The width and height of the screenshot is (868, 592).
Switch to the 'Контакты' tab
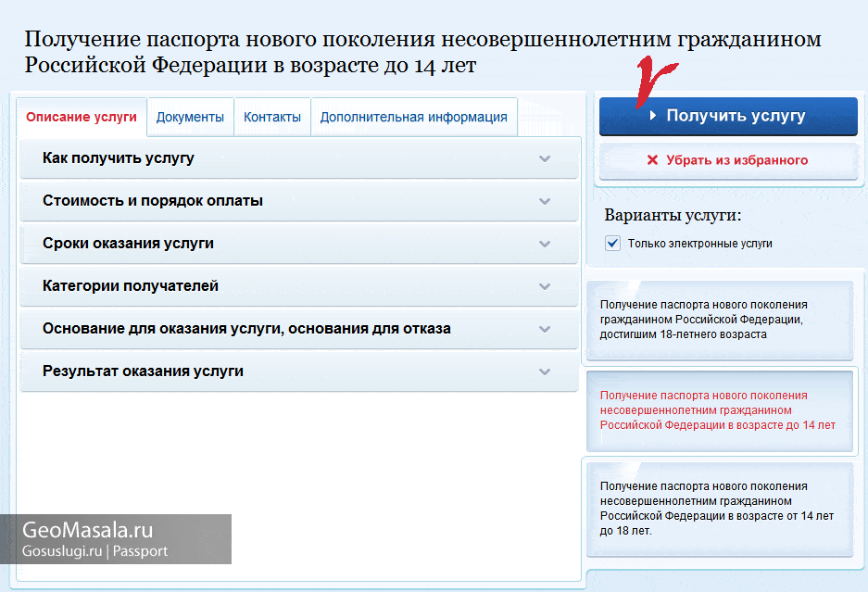click(x=272, y=117)
